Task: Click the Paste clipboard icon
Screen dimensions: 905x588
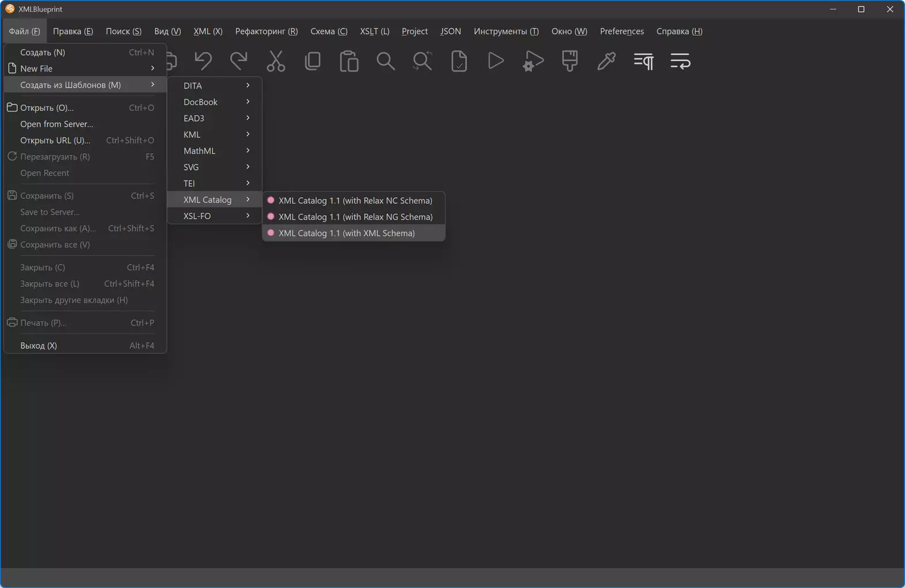Action: click(349, 61)
